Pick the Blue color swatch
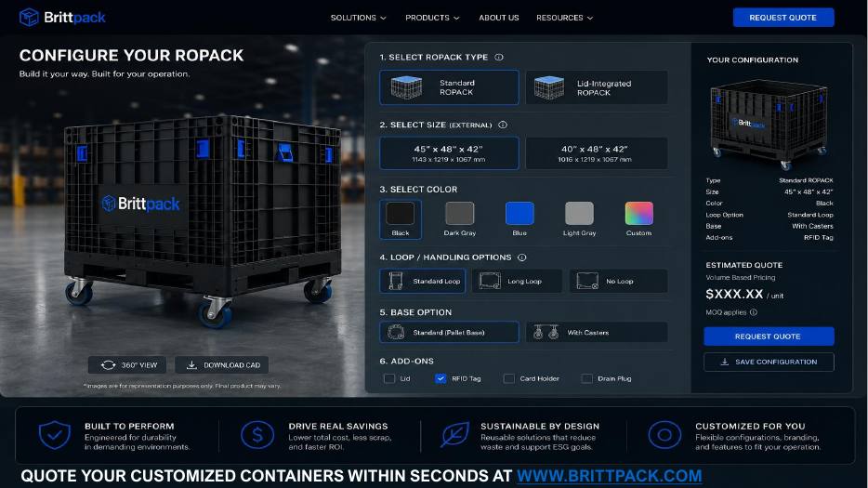The height and width of the screenshot is (488, 868). click(x=519, y=214)
